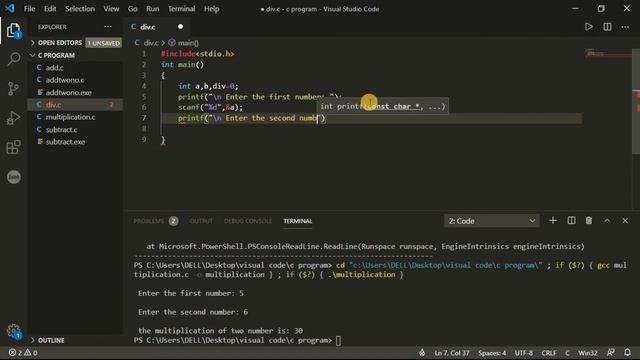640x360 pixels.
Task: Select div.c in the file tree
Action: [x=75, y=105]
